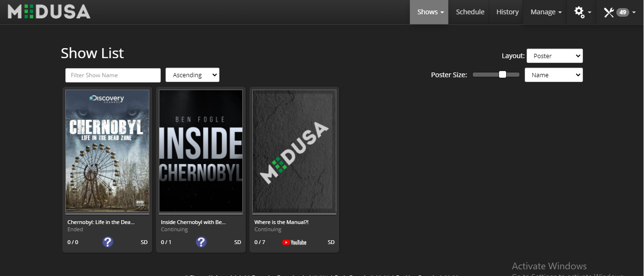Click the SD quality label on Where is the Manual
The width and height of the screenshot is (644, 276).
pyautogui.click(x=331, y=242)
